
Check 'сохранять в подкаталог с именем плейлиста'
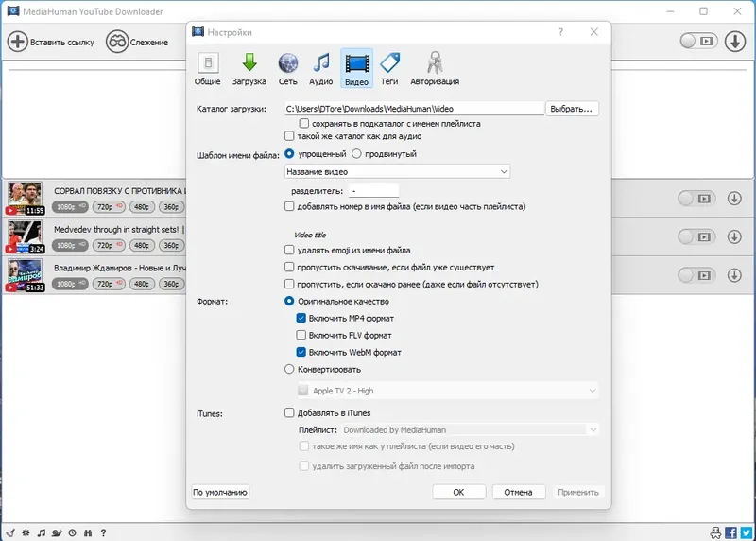pos(303,123)
